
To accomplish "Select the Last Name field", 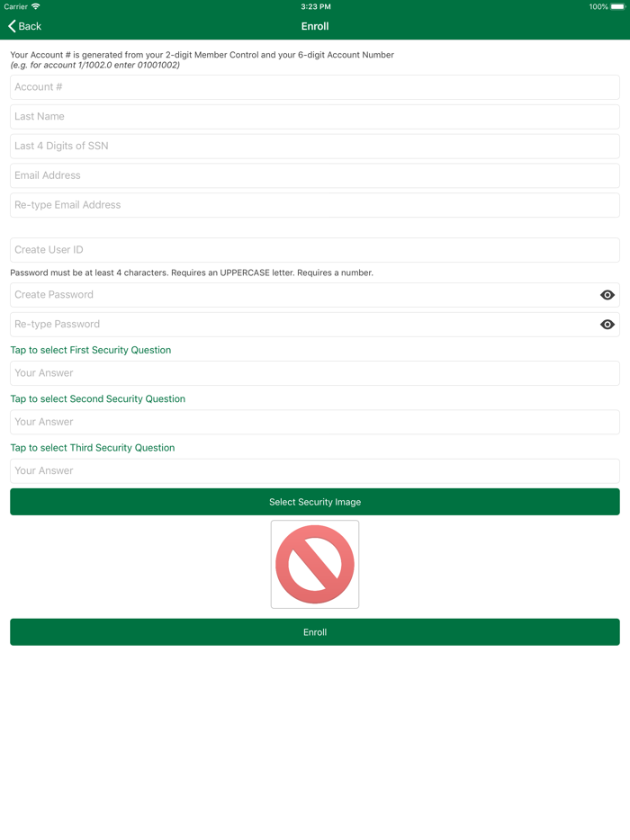I will tap(315, 117).
